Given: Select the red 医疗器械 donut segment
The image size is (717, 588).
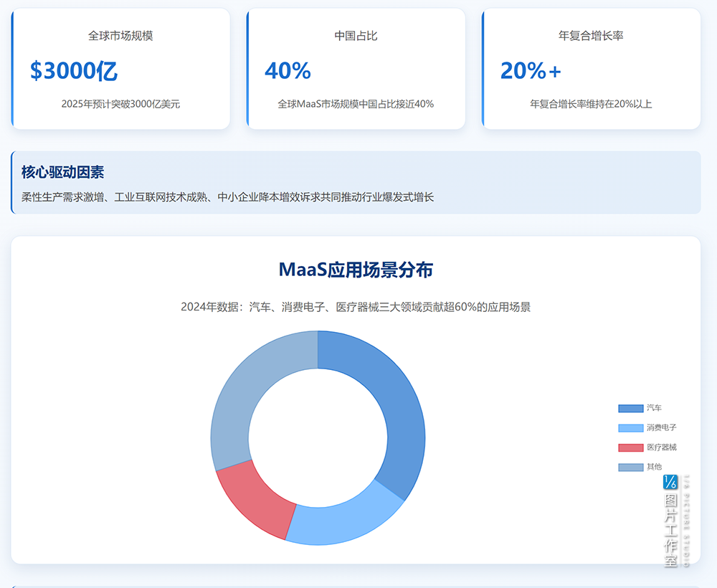Looking at the screenshot, I should click(x=255, y=495).
